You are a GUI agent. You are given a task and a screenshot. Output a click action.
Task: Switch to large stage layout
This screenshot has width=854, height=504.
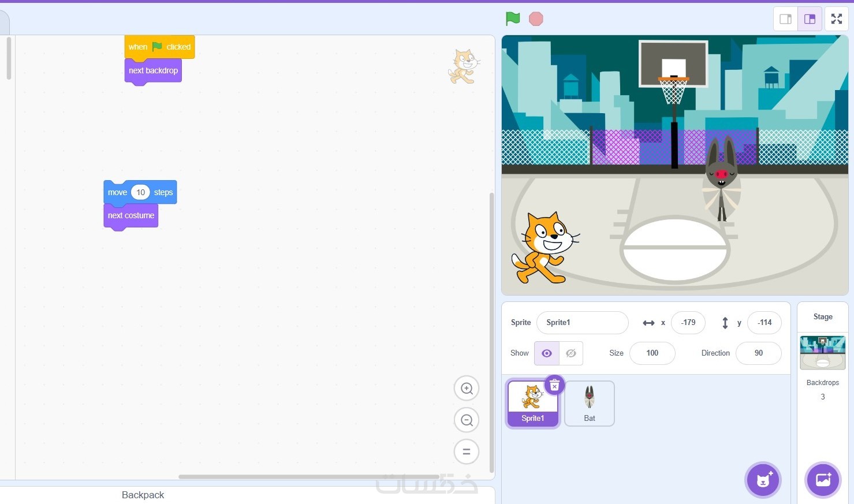pyautogui.click(x=810, y=19)
